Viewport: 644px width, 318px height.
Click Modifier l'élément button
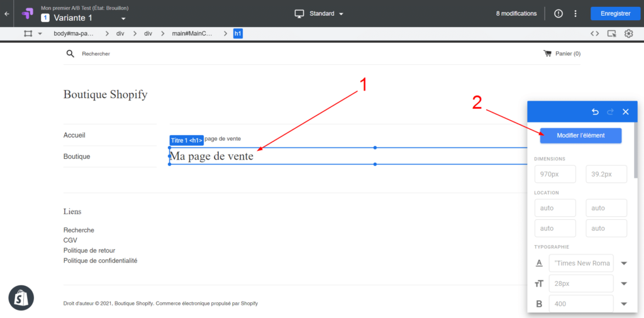coord(580,135)
